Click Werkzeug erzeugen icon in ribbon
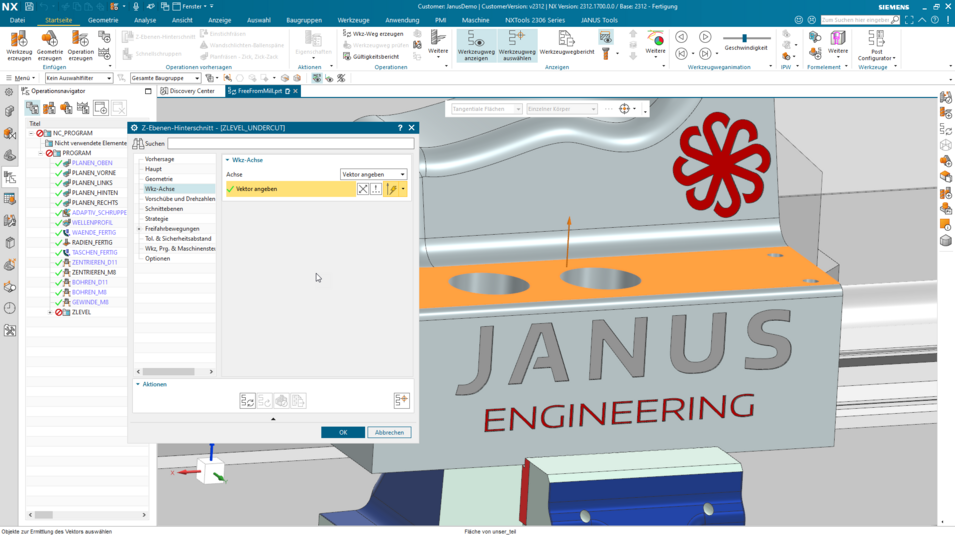The width and height of the screenshot is (955, 537). 19,40
